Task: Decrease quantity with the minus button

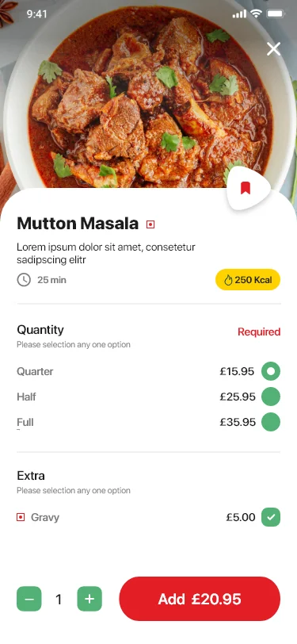Action: point(29,599)
